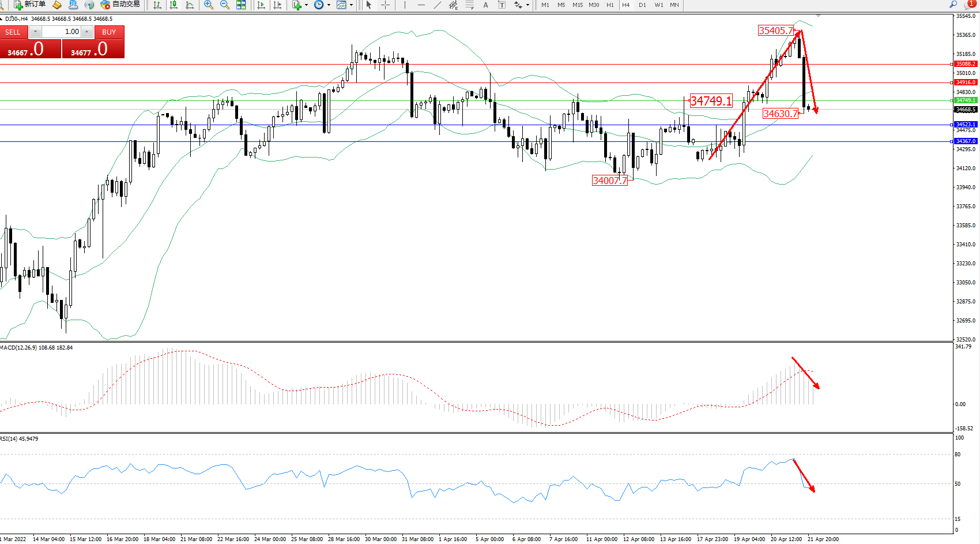Screen dimensions: 980x544
Task: Expand the Indicators list dropdown arrow
Action: (306, 5)
